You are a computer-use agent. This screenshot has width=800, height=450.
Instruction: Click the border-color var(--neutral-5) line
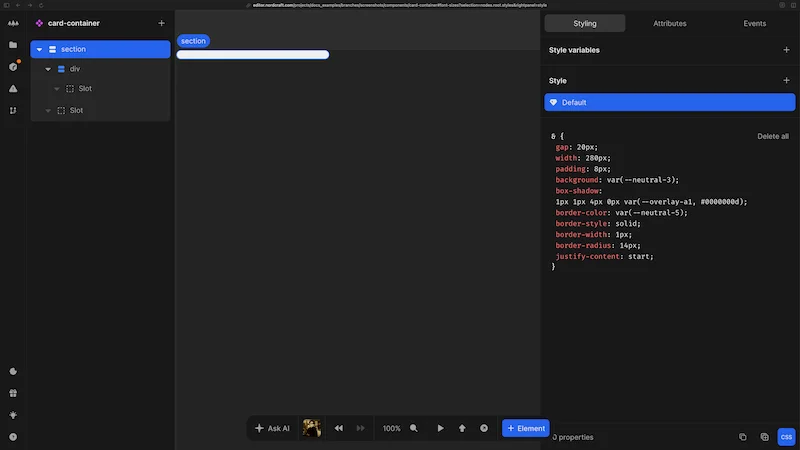point(621,213)
